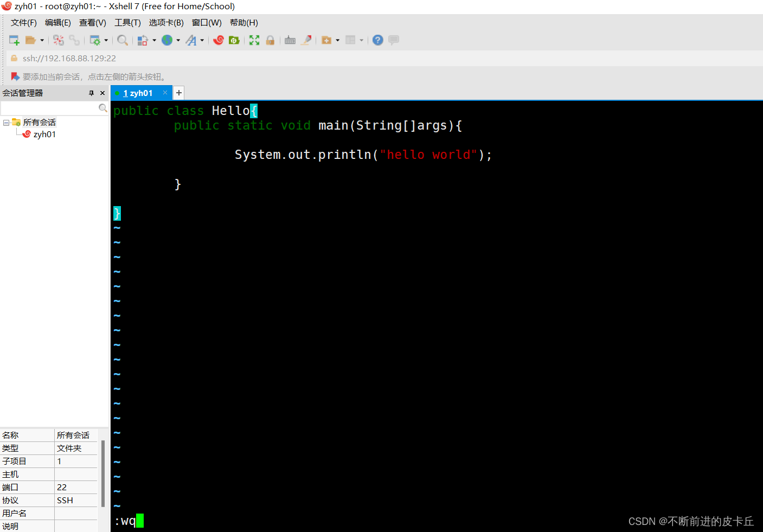Open dropdown arrow next to color scheme
This screenshot has width=763, height=532.
click(x=154, y=40)
